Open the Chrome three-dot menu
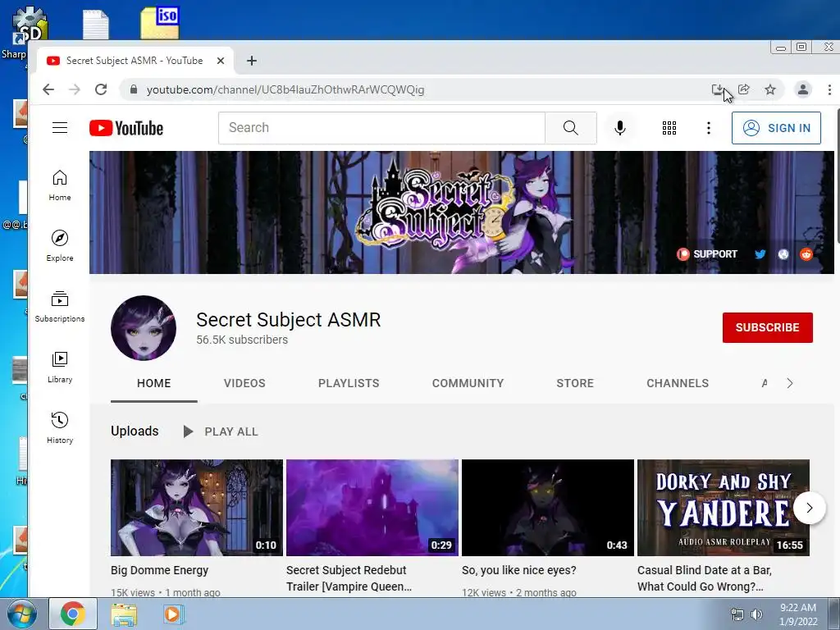This screenshot has width=840, height=630. click(829, 89)
